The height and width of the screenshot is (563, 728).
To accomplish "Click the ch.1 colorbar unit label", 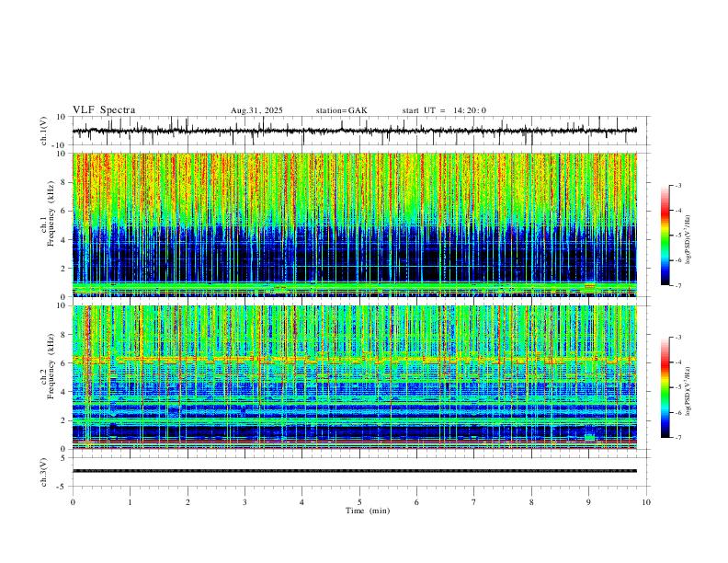I will point(688,240).
